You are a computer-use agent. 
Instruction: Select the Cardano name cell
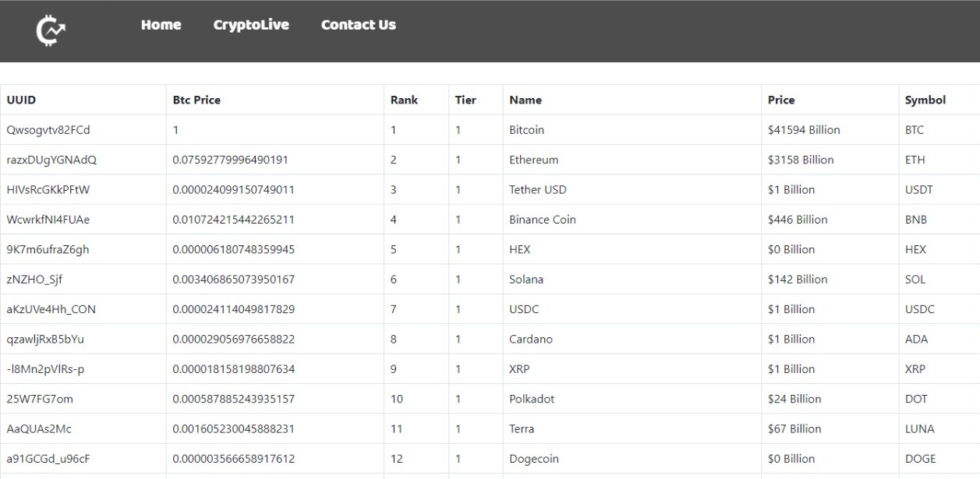(x=632, y=339)
